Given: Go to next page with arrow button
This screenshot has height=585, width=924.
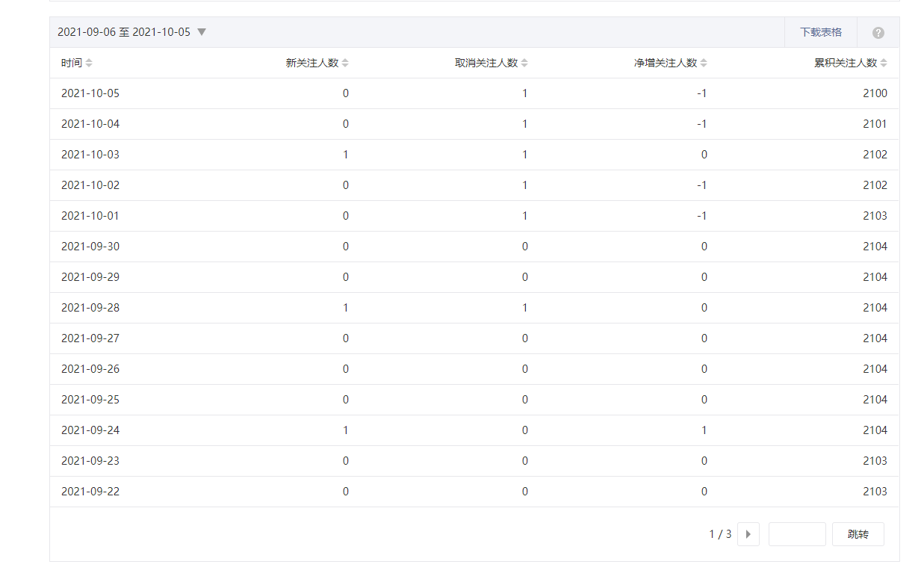Looking at the screenshot, I should pos(748,534).
